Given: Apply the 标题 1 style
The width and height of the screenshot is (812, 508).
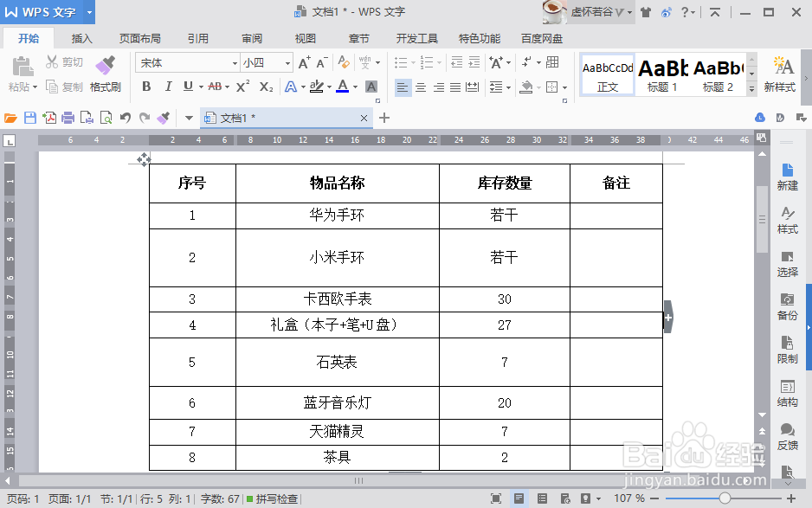Looking at the screenshot, I should 662,75.
